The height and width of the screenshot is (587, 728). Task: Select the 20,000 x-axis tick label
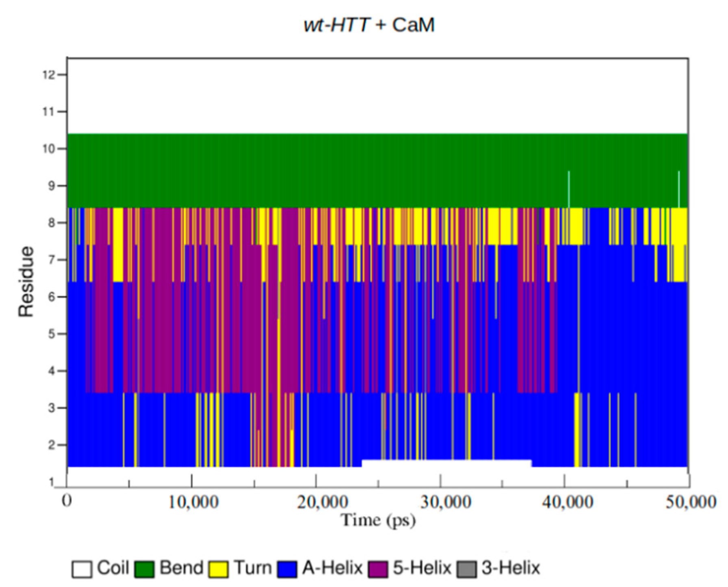tap(322, 502)
